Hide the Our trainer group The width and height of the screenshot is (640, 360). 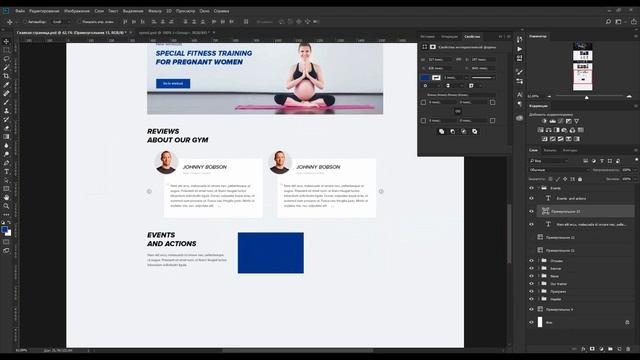(531, 284)
